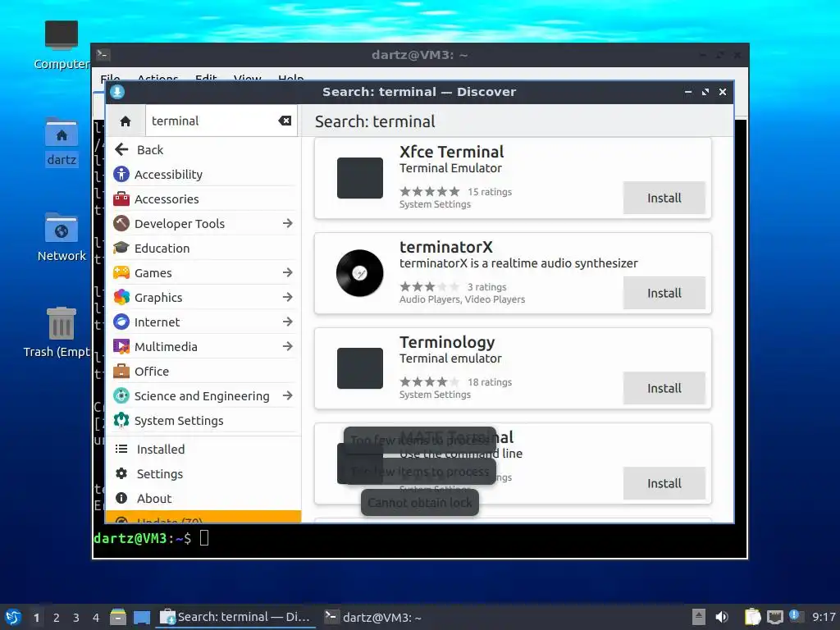The image size is (840, 630).
Task: Click the Games controller icon
Action: point(121,272)
